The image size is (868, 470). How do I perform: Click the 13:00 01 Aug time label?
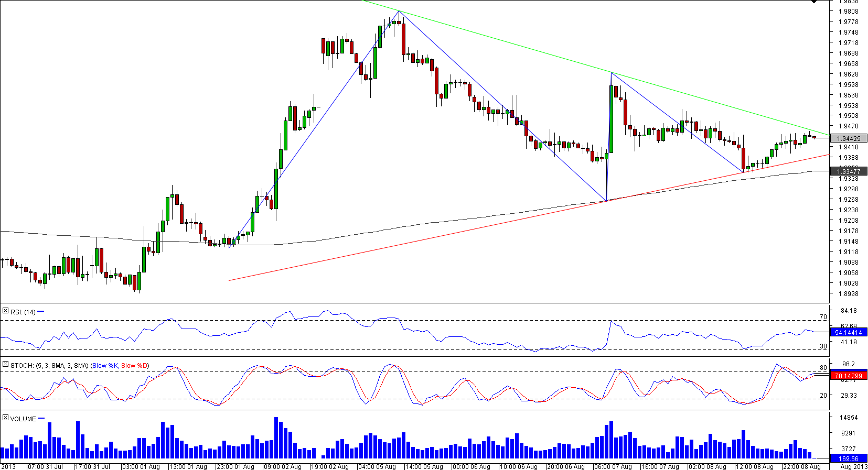pos(188,466)
